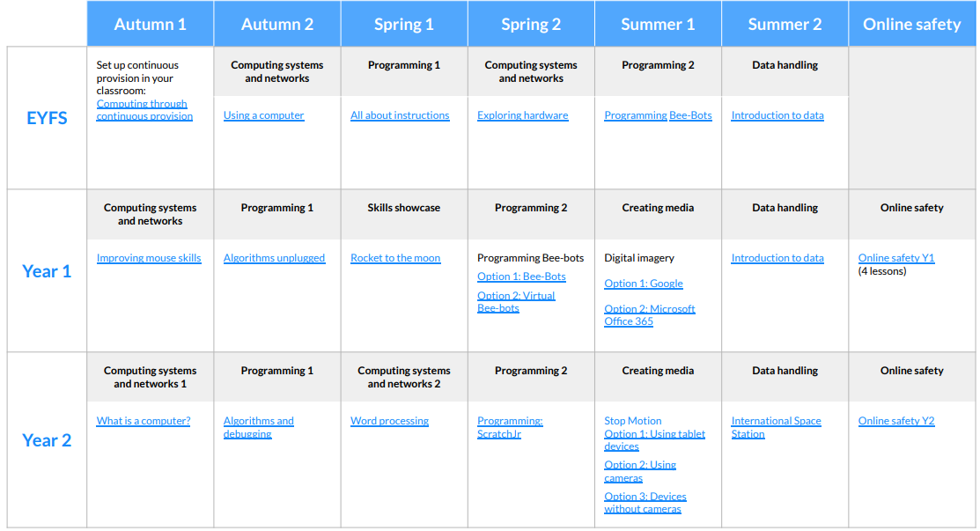Open Option 2: Microsoft Office 365 link

click(650, 315)
